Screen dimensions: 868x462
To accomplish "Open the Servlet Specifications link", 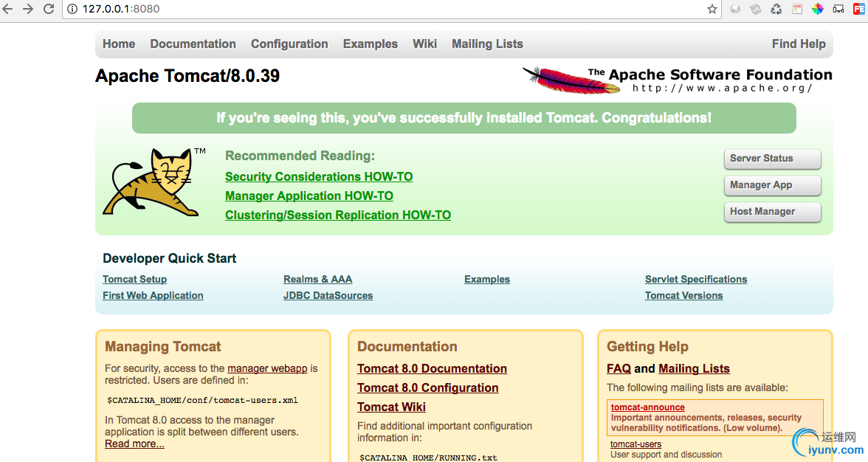I will click(x=696, y=280).
